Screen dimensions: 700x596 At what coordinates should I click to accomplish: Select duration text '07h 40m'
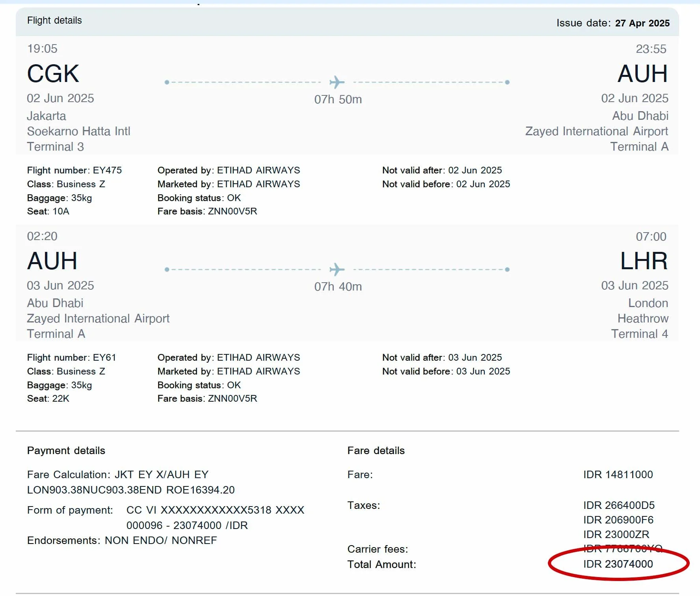338,287
